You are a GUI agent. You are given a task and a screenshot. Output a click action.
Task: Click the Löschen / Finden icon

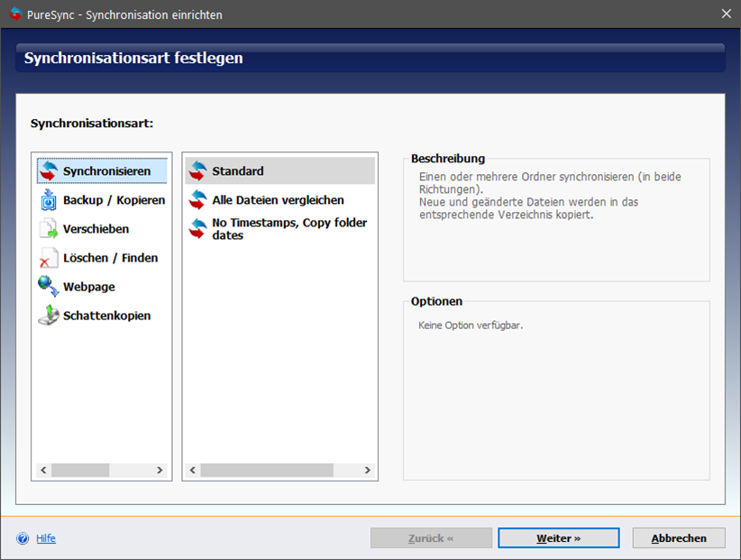tap(49, 258)
